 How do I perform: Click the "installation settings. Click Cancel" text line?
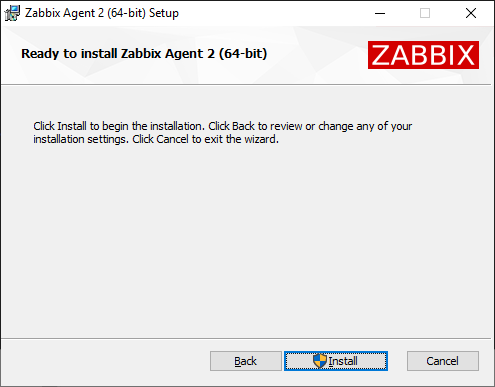(x=156, y=139)
